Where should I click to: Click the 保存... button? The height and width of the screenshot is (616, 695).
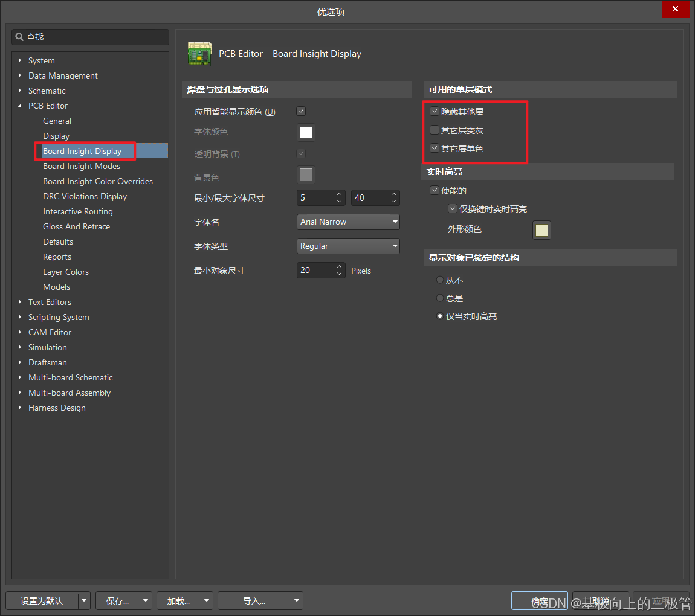coord(117,600)
